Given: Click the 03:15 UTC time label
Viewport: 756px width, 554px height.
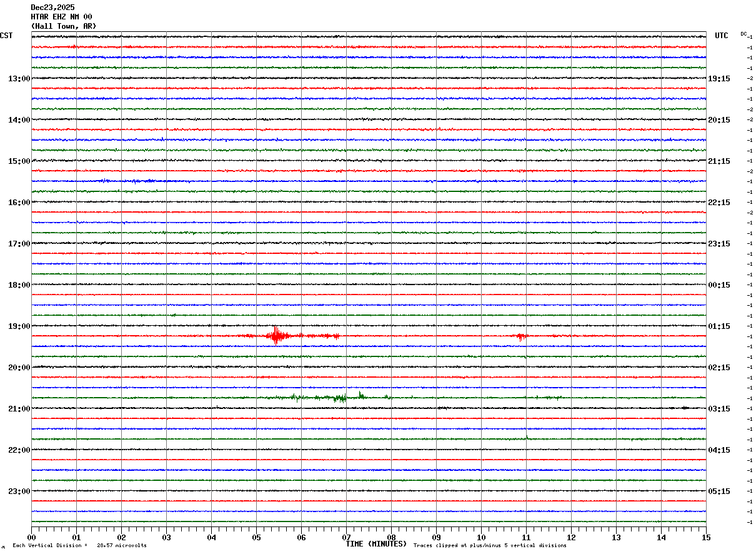Looking at the screenshot, I should pyautogui.click(x=719, y=409).
